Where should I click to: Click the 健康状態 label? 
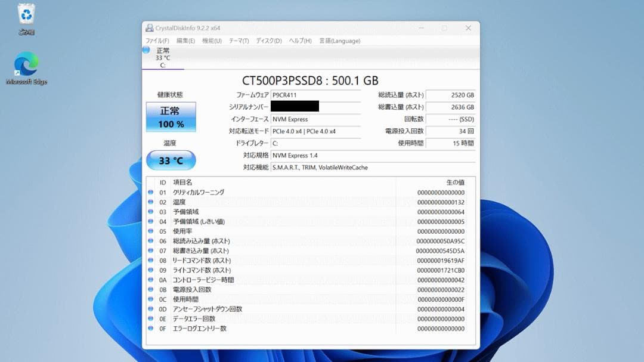pos(170,95)
